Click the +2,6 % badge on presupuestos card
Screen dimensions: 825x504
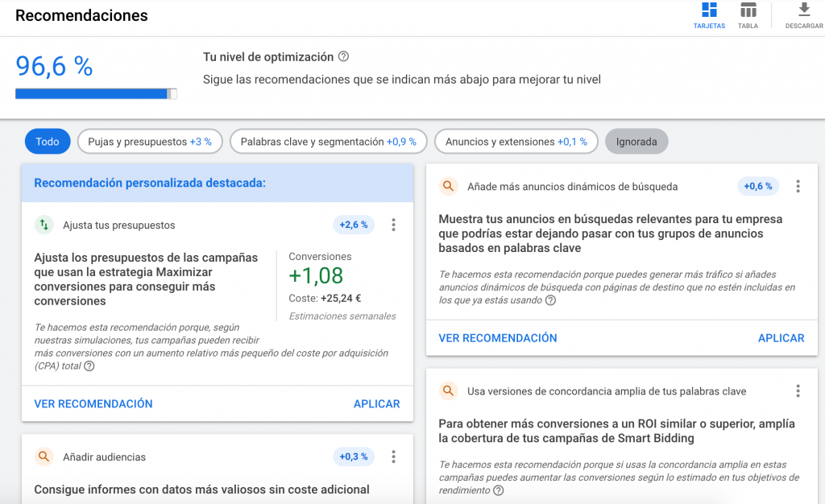[x=353, y=225]
